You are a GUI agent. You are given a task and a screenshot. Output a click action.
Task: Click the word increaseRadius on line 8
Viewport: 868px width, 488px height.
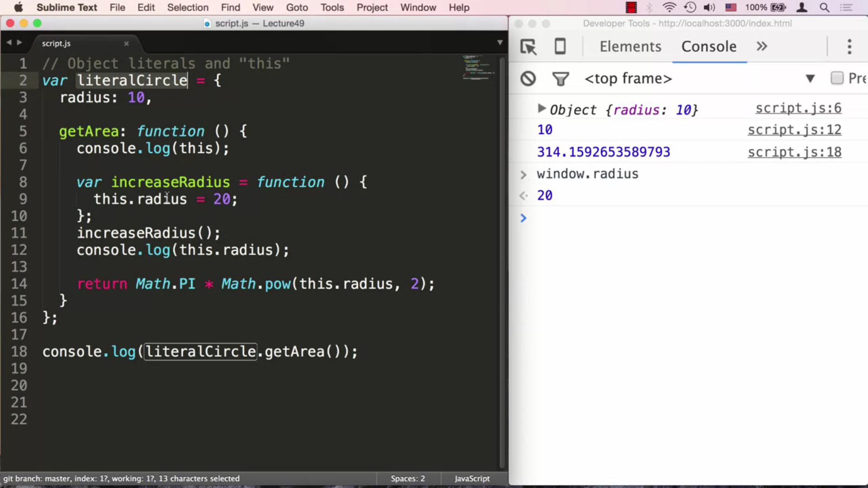[x=170, y=182]
